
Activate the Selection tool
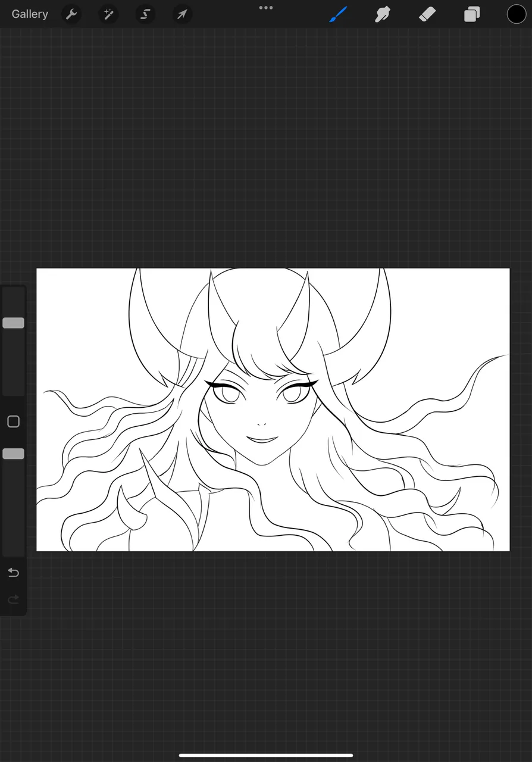(x=145, y=14)
